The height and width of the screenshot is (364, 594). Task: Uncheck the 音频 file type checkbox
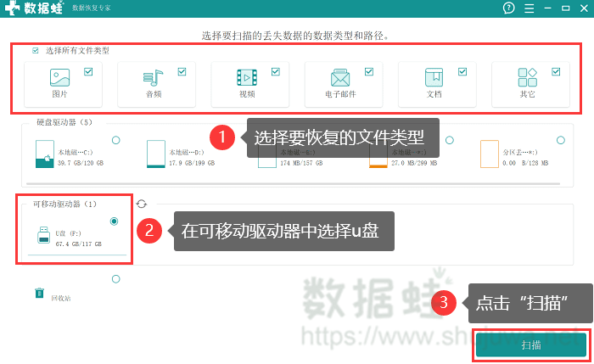tap(182, 71)
